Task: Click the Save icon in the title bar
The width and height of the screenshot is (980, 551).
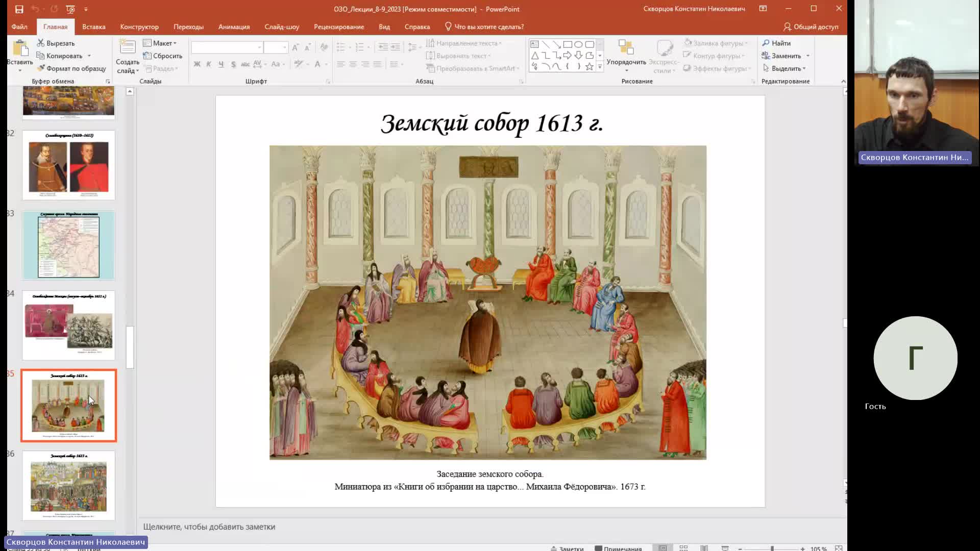Action: (x=19, y=9)
